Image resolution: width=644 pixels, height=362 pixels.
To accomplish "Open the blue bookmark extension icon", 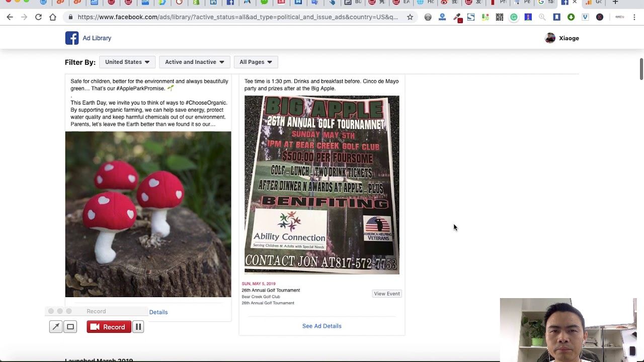I will [556, 17].
